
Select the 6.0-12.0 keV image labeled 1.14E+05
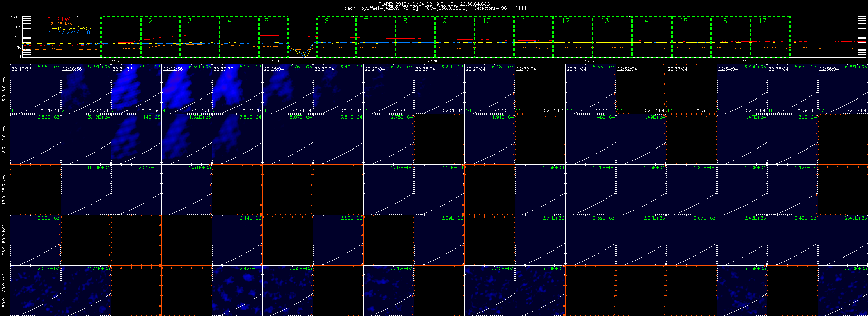point(137,139)
